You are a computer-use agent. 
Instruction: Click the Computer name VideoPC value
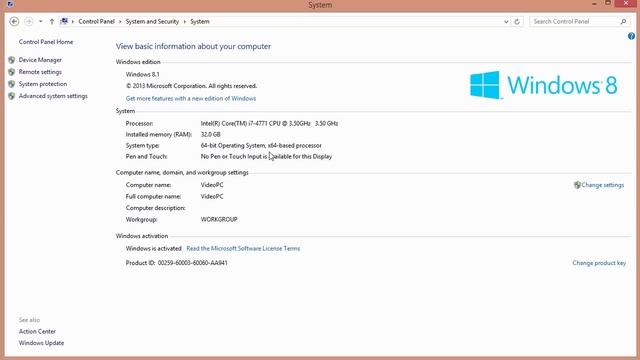tap(212, 185)
